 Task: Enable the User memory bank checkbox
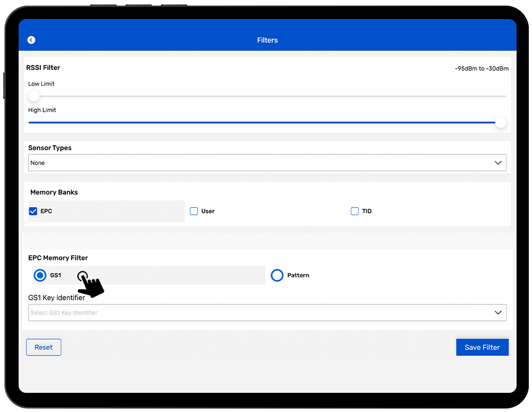[194, 211]
